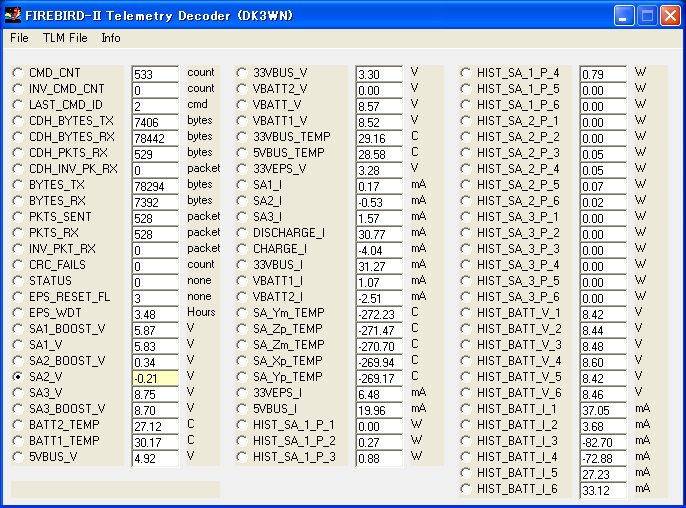Select the BYTES_TX radio button
This screenshot has height=508, width=686.
(18, 185)
